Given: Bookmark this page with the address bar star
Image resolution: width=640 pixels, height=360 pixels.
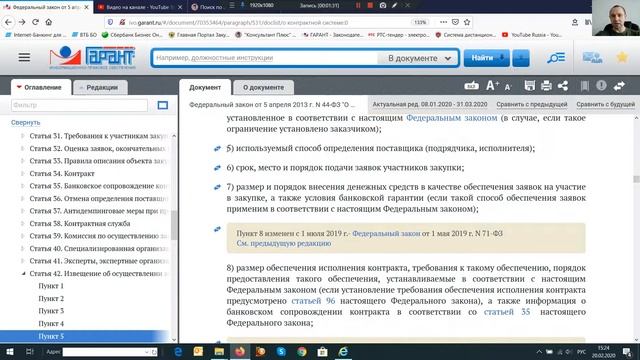Looking at the screenshot, I should pos(467,22).
